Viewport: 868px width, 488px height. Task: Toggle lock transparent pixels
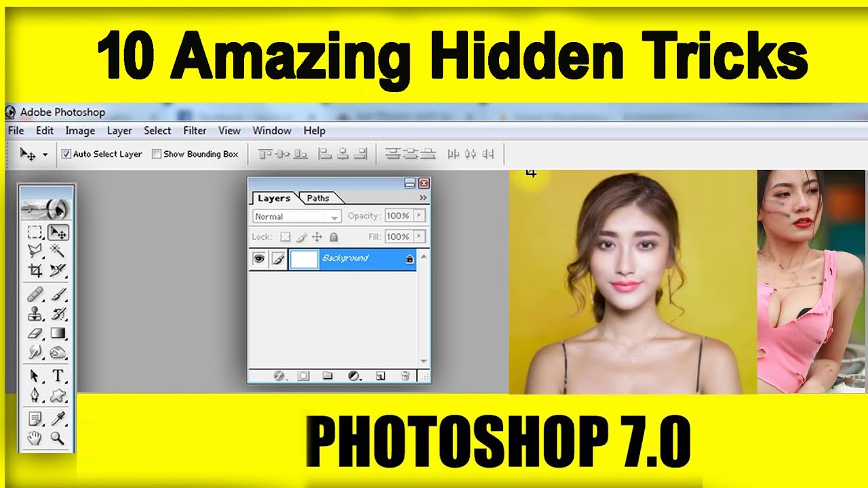(285, 237)
